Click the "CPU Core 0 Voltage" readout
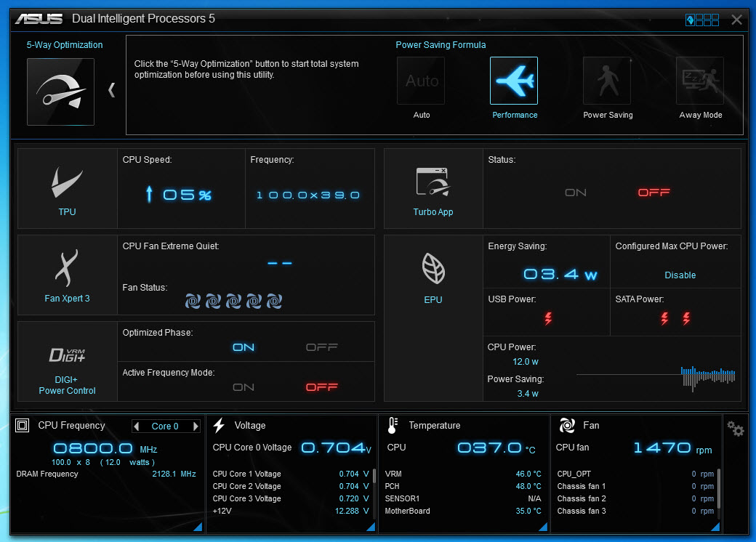The image size is (756, 542). click(291, 448)
